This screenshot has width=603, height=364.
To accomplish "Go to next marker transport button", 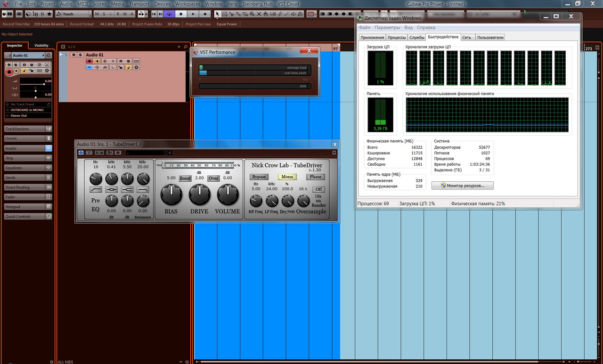I will tap(160, 14).
